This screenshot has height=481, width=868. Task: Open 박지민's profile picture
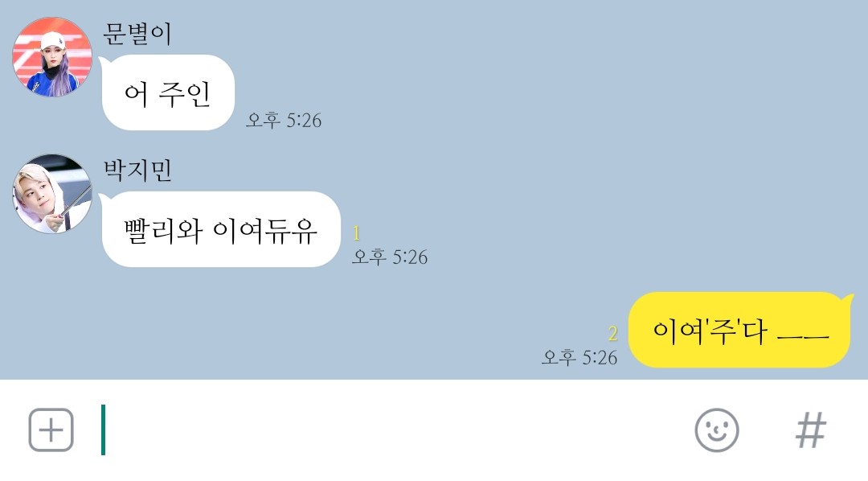52,193
